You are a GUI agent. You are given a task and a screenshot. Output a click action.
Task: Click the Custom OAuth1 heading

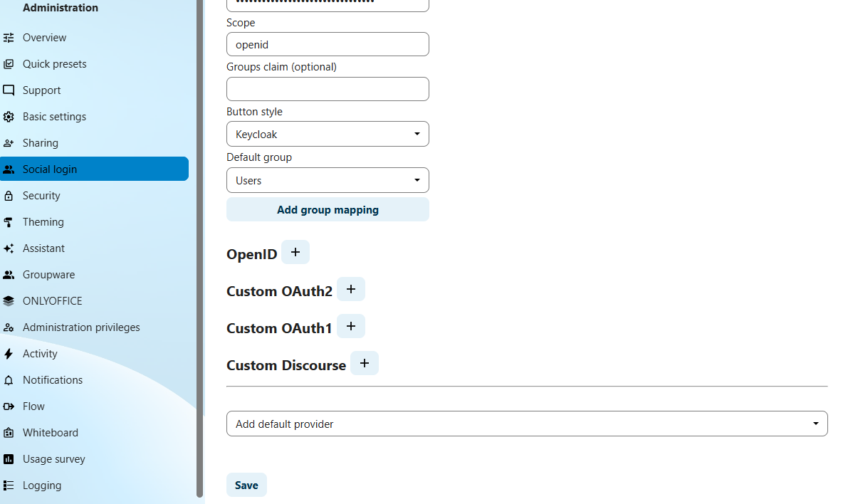pyautogui.click(x=279, y=328)
